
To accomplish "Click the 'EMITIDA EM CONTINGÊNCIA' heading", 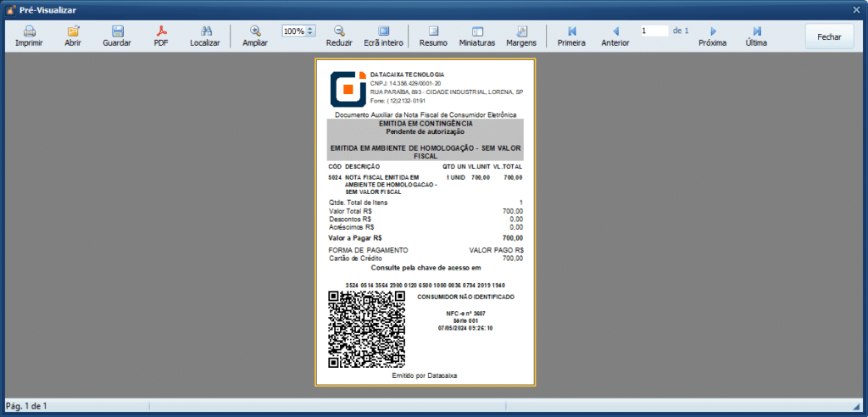I will [x=426, y=124].
